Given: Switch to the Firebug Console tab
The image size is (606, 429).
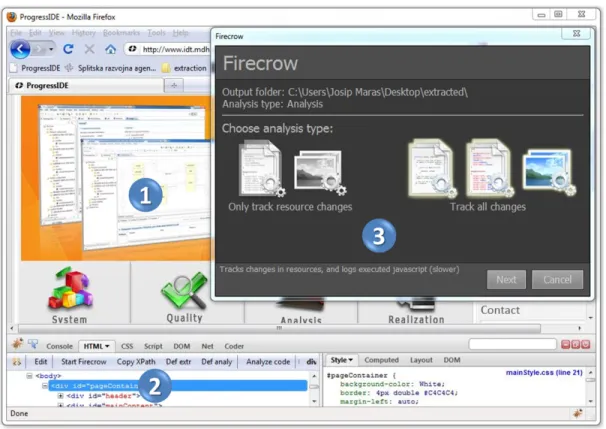Looking at the screenshot, I should pos(59,346).
